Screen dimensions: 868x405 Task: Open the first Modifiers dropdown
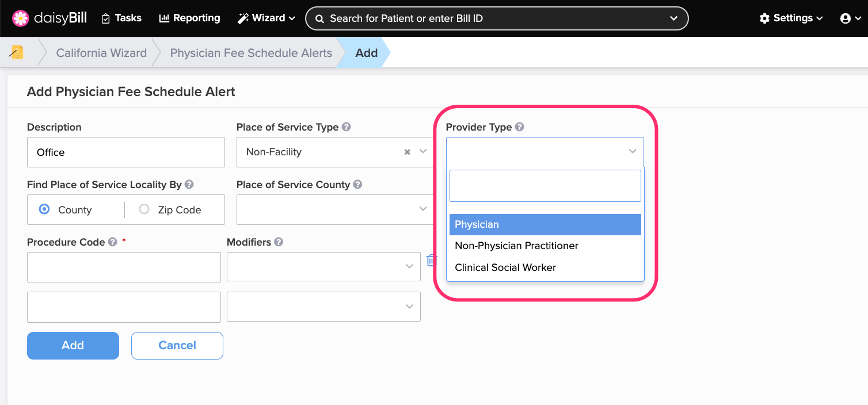[x=323, y=267]
